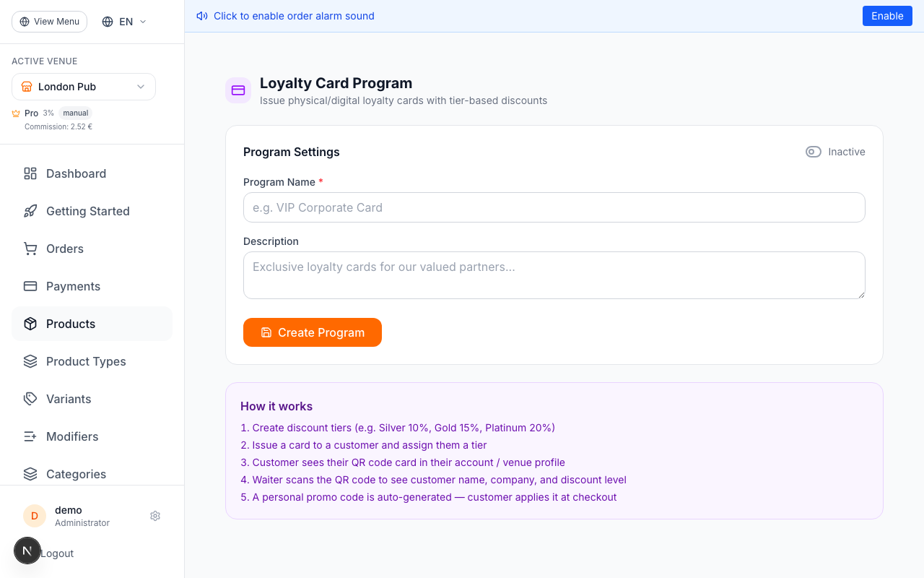
Task: Open the EN language dropdown
Action: [123, 21]
